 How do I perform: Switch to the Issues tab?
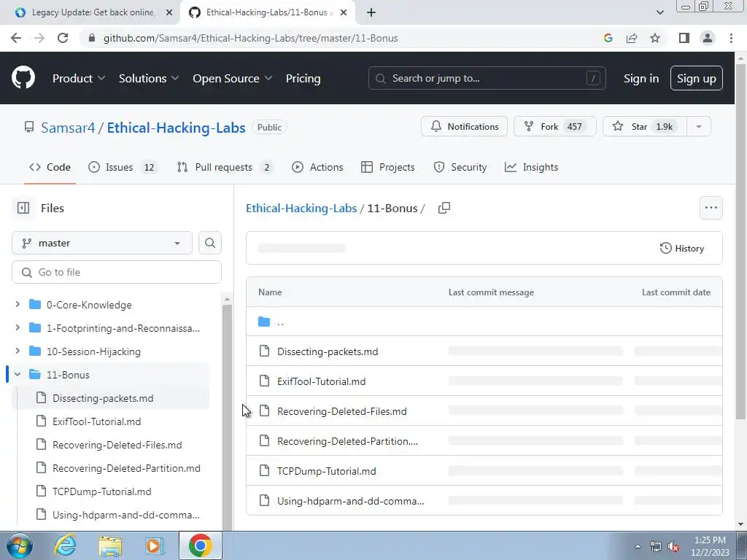click(x=122, y=167)
